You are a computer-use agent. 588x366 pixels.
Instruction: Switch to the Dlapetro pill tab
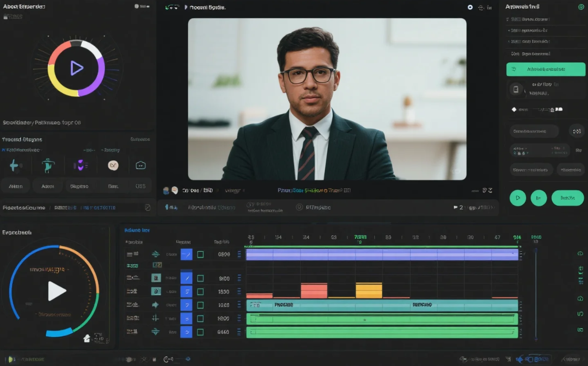79,186
